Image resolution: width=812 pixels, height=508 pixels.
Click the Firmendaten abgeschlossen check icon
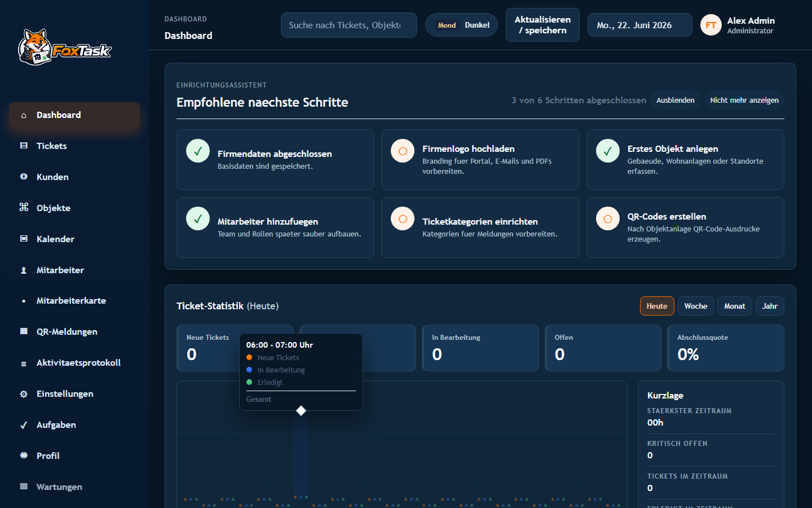point(198,151)
